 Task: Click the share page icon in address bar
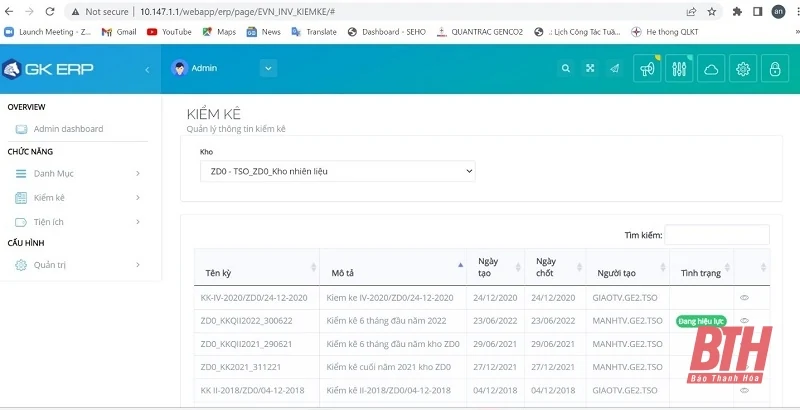pos(691,12)
